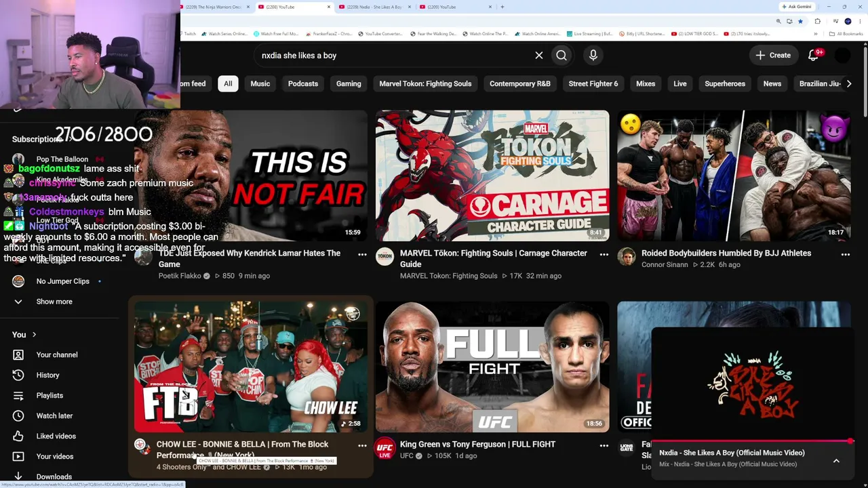Open Playlists in sidebar
The height and width of the screenshot is (488, 868).
pos(50,395)
